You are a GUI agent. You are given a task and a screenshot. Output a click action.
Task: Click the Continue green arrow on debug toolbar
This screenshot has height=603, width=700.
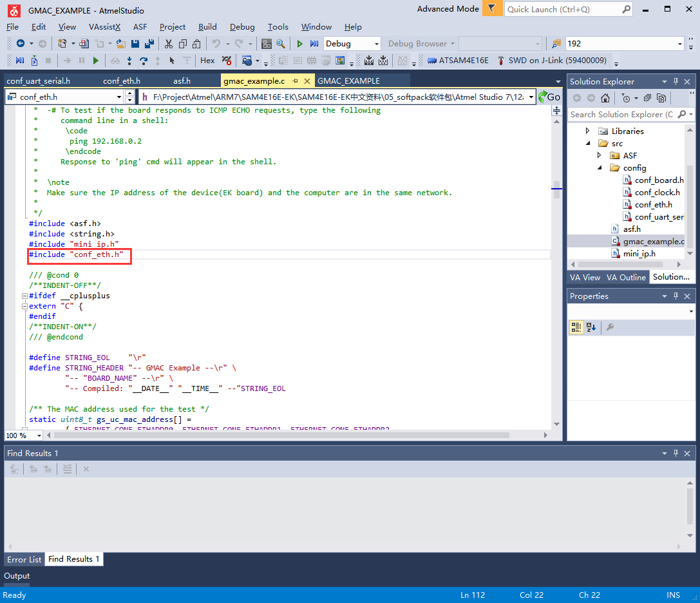pyautogui.click(x=95, y=61)
